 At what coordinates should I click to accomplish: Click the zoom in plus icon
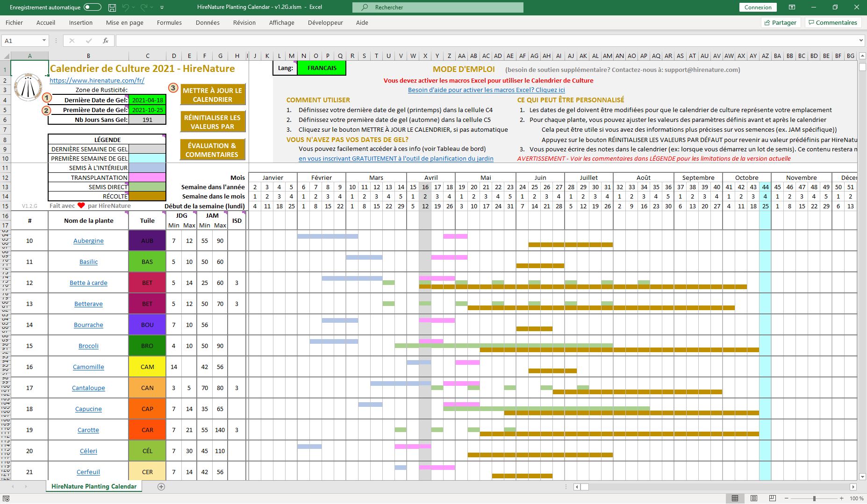[841, 498]
